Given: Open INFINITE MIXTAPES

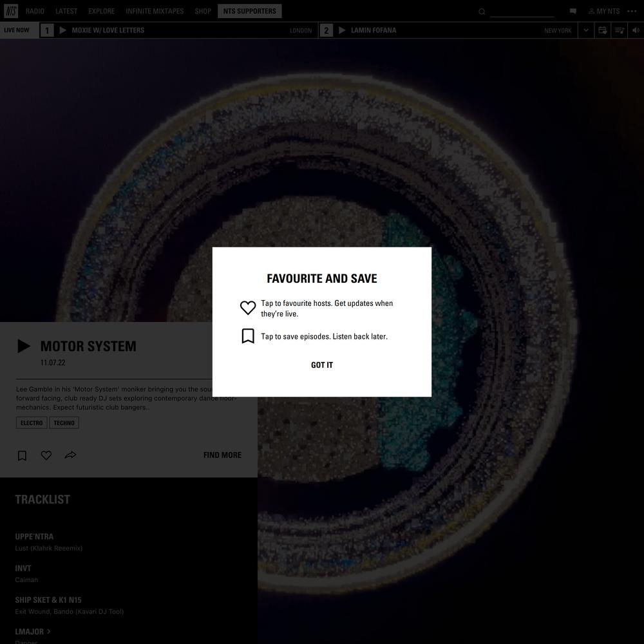Looking at the screenshot, I should [155, 11].
